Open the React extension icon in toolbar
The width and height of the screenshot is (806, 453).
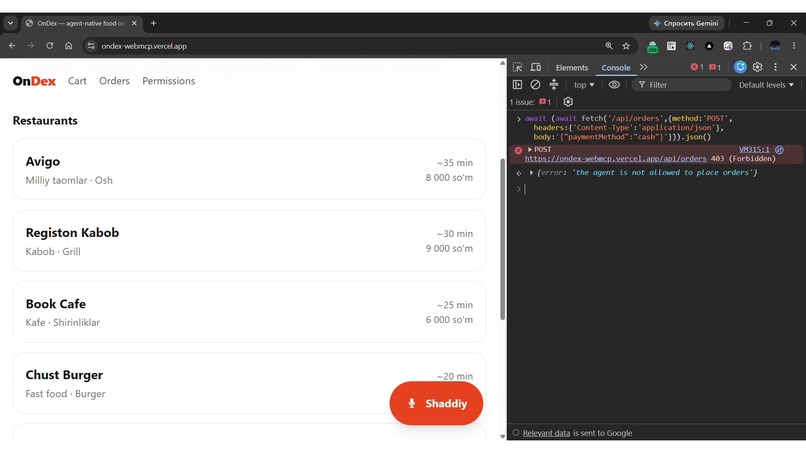(690, 46)
